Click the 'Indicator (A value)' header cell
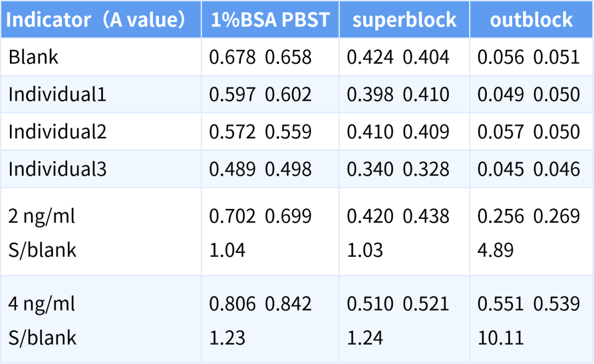The height and width of the screenshot is (364, 594). pos(96,20)
